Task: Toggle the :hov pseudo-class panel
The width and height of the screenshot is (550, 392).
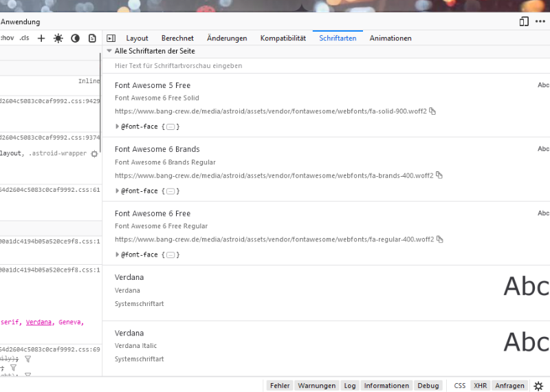Action: coord(7,38)
